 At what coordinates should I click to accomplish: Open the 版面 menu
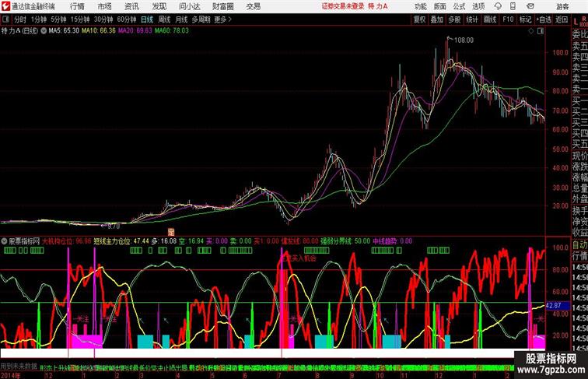440,6
